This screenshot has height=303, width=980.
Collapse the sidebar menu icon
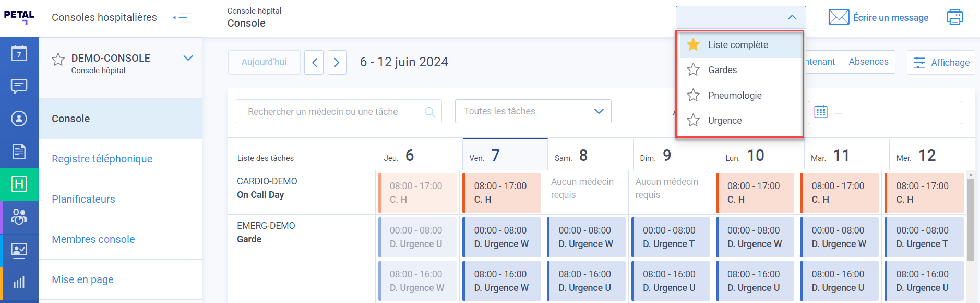point(183,17)
